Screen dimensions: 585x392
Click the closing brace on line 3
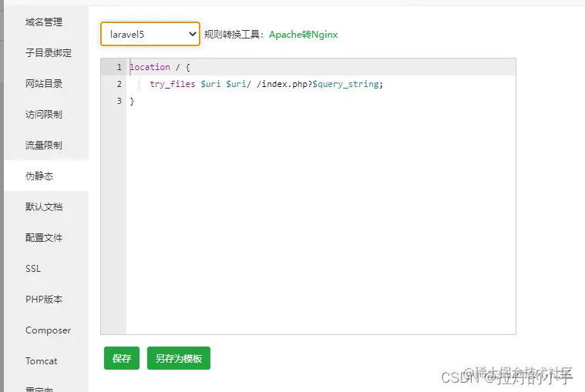pos(132,101)
